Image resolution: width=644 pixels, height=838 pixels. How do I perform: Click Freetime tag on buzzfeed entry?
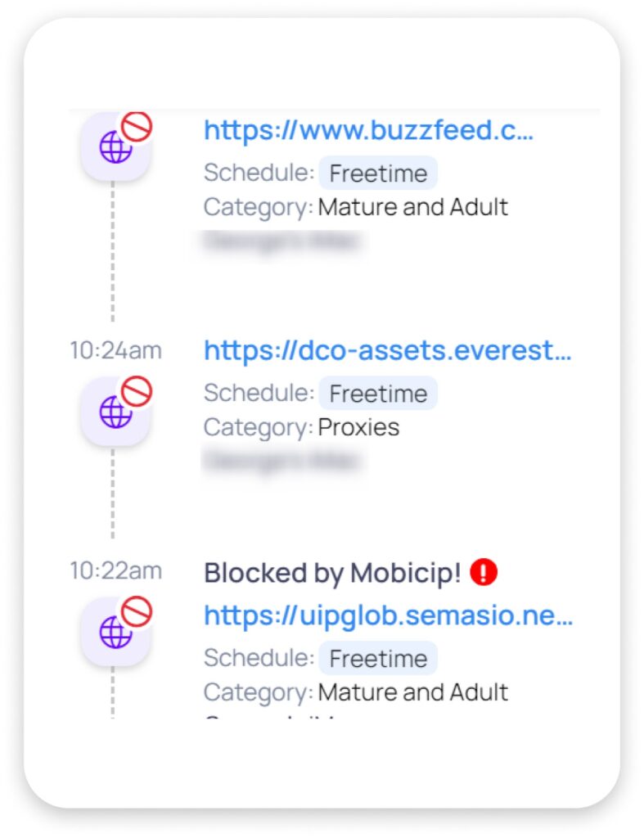tap(378, 173)
